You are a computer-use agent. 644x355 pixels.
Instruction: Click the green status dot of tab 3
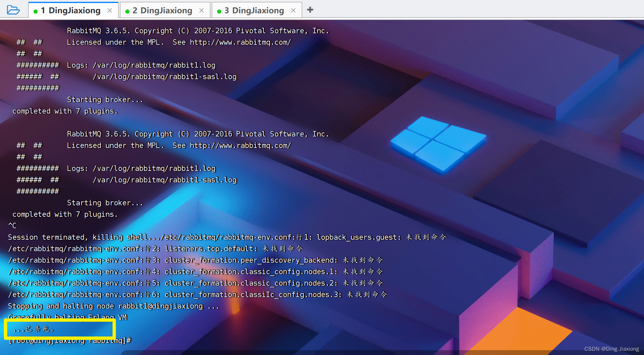pyautogui.click(x=219, y=11)
